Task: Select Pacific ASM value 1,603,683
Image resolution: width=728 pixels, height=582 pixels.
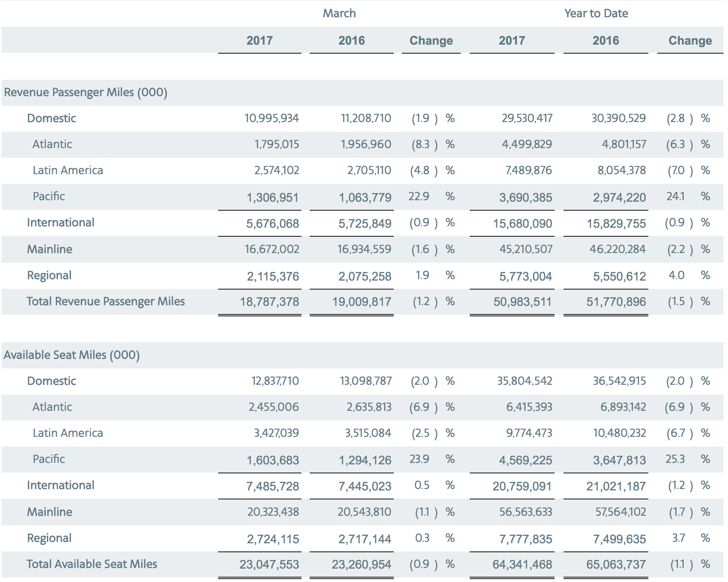Action: [273, 460]
